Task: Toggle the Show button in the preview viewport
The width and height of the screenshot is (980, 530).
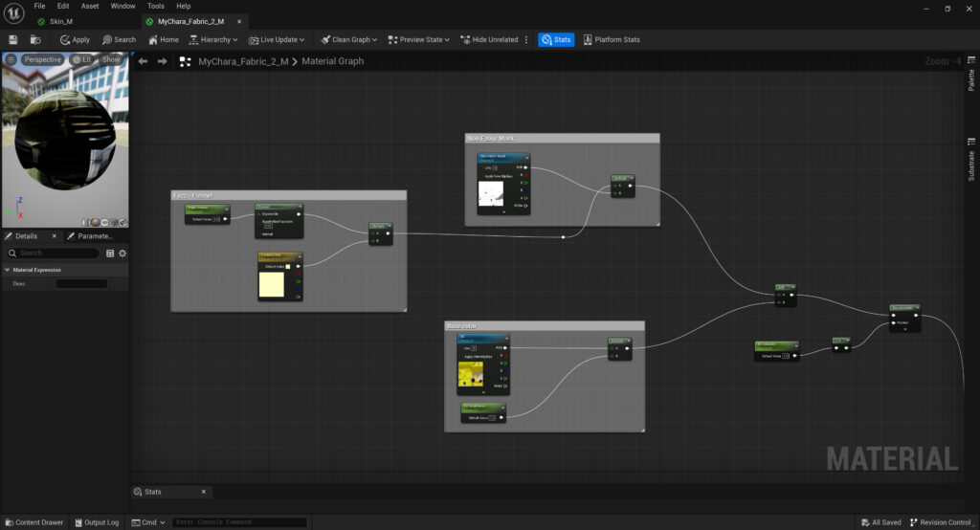Action: tap(112, 59)
